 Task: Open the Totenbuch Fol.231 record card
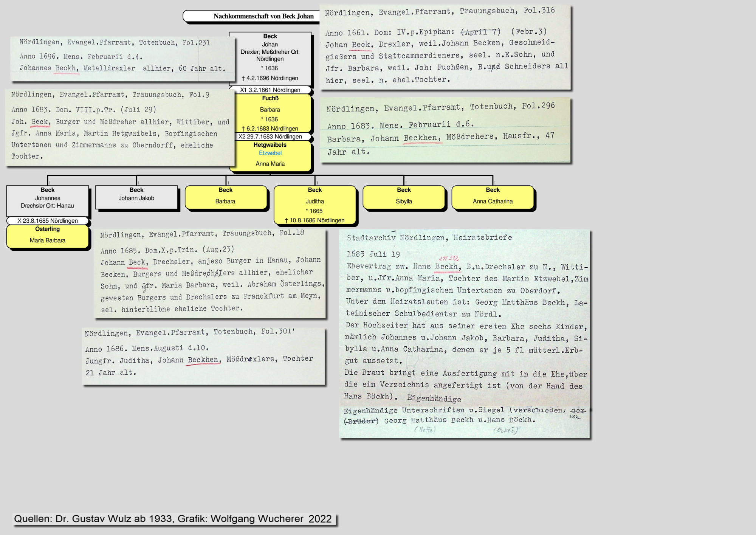click(x=122, y=59)
